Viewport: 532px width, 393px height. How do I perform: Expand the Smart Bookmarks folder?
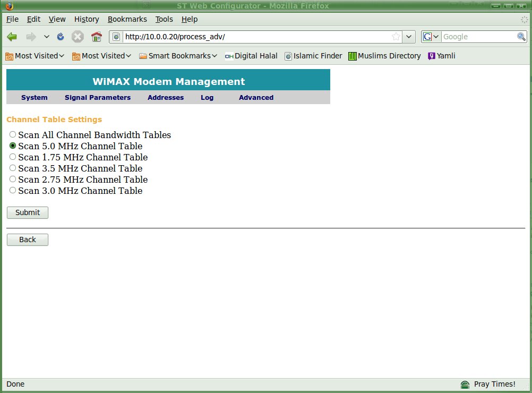178,56
